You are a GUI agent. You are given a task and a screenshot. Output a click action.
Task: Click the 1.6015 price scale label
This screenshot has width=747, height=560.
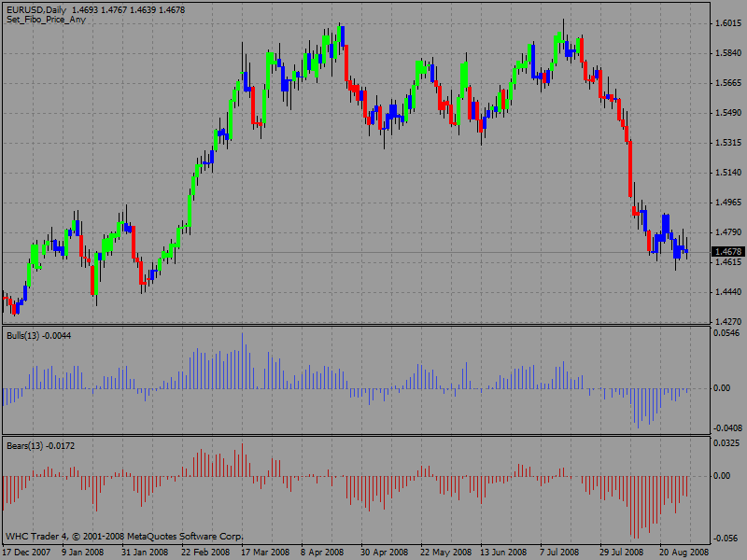pos(728,23)
